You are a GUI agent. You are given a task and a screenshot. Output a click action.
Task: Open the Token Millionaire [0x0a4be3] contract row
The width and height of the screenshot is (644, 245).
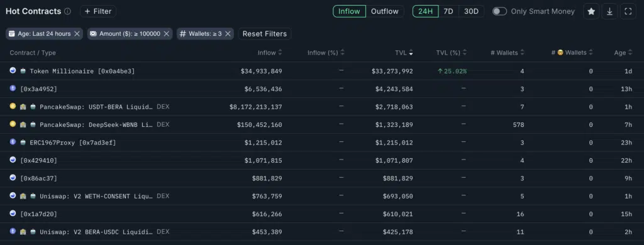322,71
